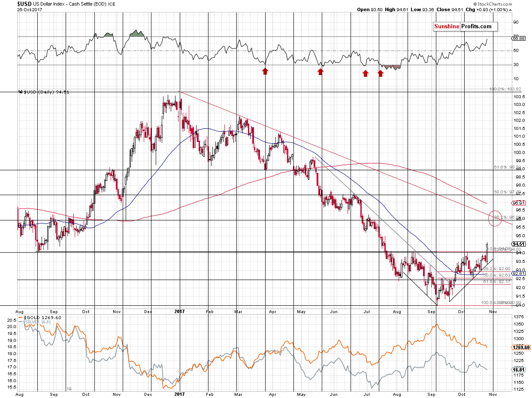Screen dimensions: 532x398
Task: Click the 1125 gold axis label
Action: 518,389
